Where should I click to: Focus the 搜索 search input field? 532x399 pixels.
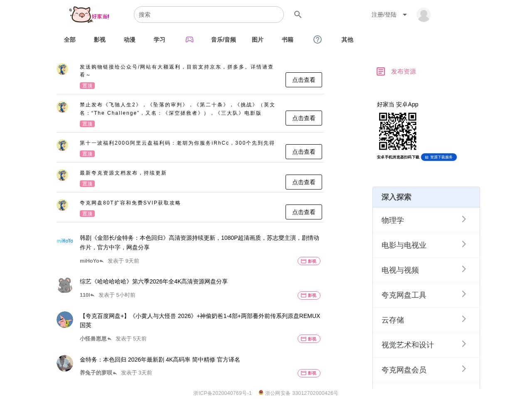click(209, 15)
